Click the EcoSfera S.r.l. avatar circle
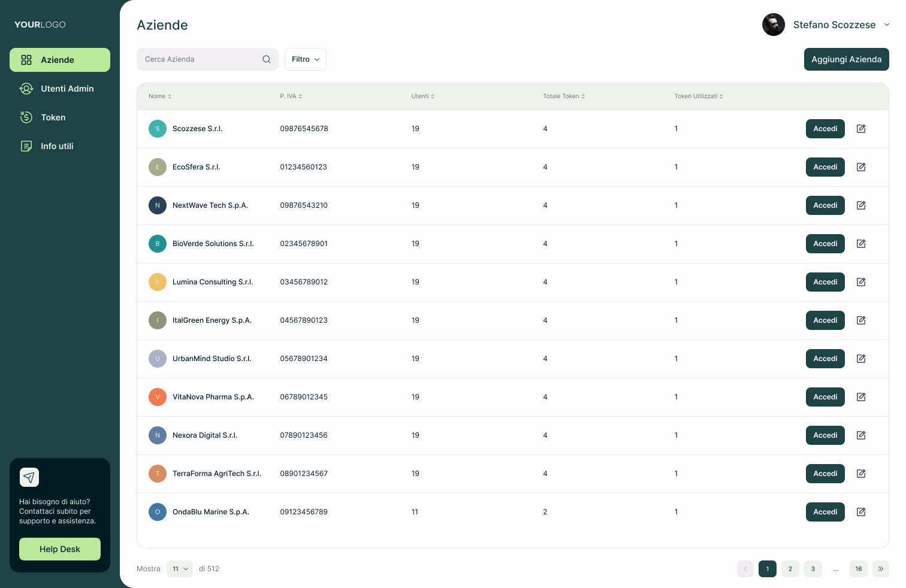The height and width of the screenshot is (588, 906). tap(158, 167)
